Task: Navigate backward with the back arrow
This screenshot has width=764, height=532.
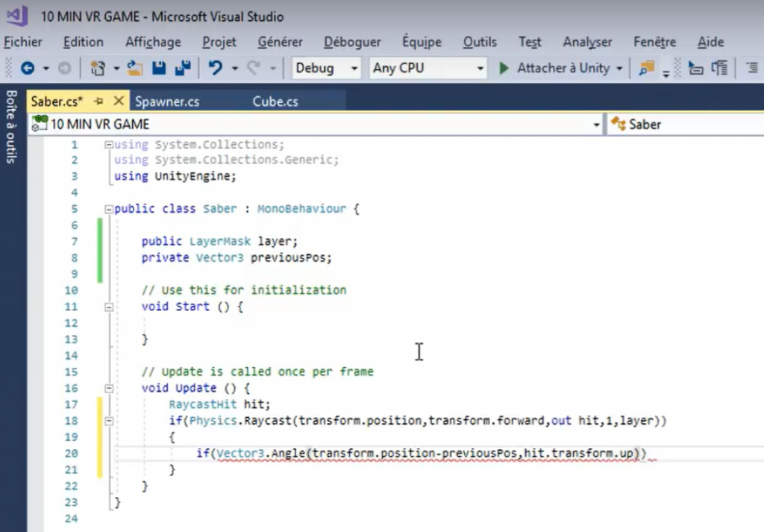Action: [28, 68]
